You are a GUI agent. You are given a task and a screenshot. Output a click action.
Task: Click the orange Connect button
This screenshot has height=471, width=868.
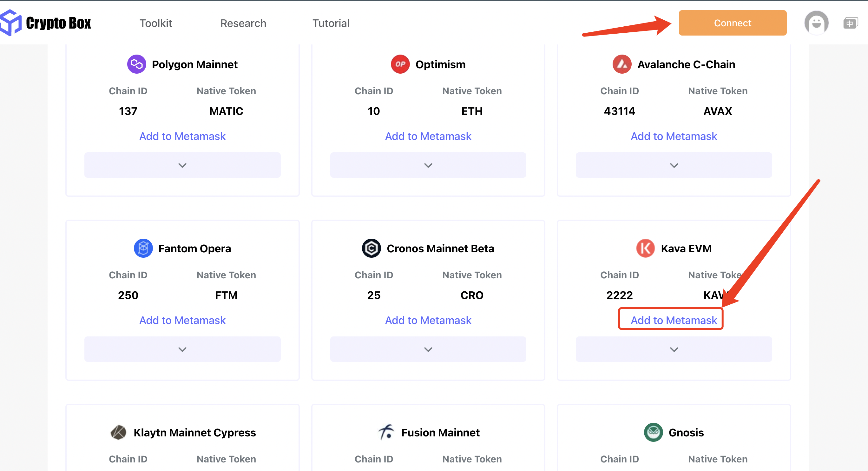coord(733,23)
